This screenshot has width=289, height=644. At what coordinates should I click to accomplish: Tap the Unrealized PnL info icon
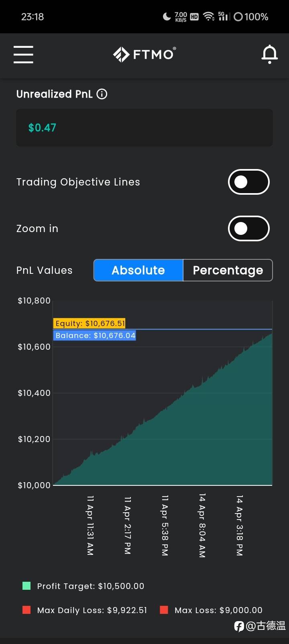(102, 94)
